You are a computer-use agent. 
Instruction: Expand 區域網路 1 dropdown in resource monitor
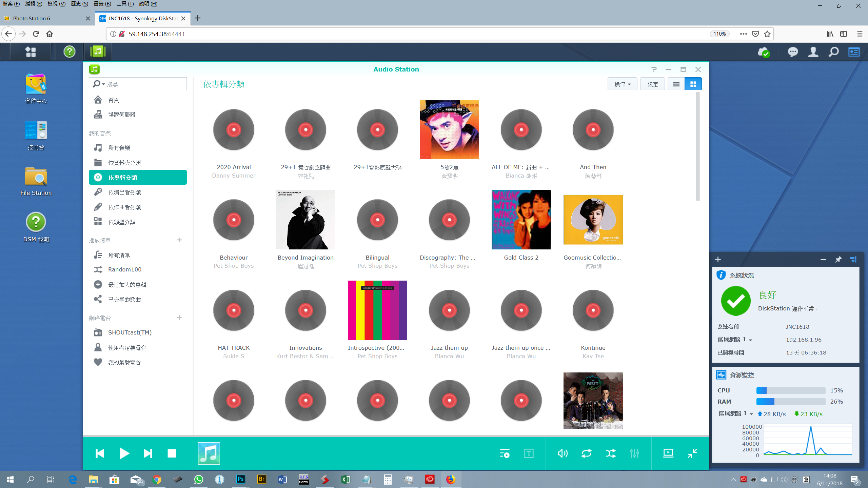(751, 414)
